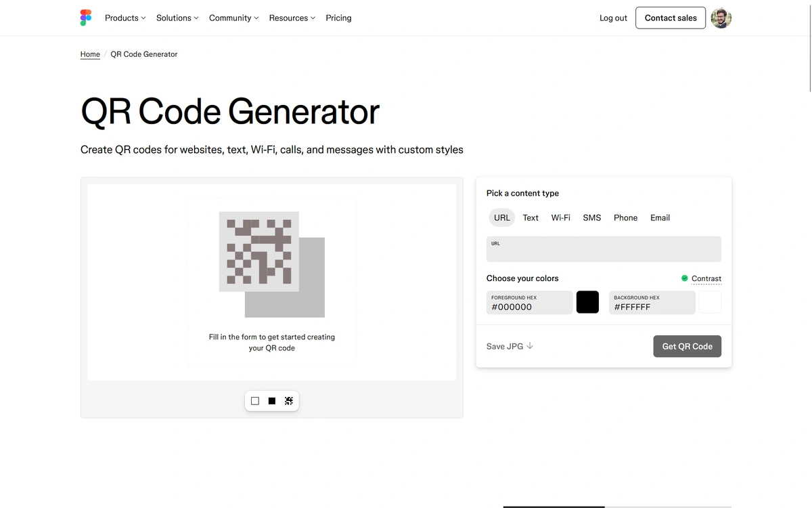Image resolution: width=812 pixels, height=508 pixels.
Task: Click the Contrast label link
Action: pos(706,278)
